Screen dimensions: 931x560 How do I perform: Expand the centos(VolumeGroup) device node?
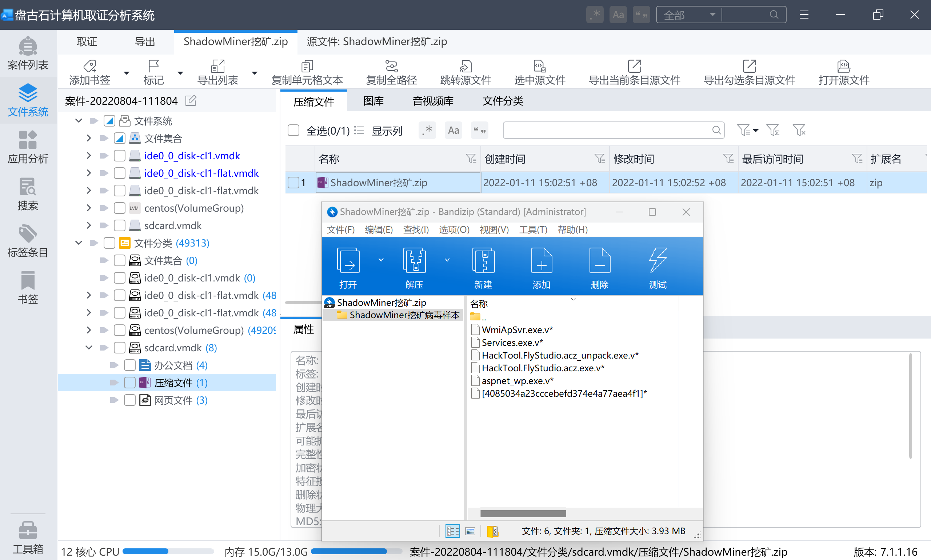(x=89, y=208)
